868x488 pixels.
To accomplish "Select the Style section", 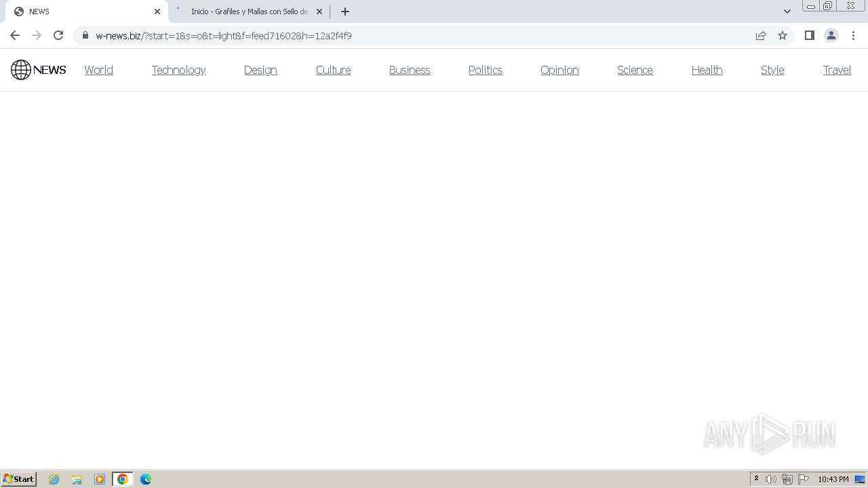I will click(772, 70).
